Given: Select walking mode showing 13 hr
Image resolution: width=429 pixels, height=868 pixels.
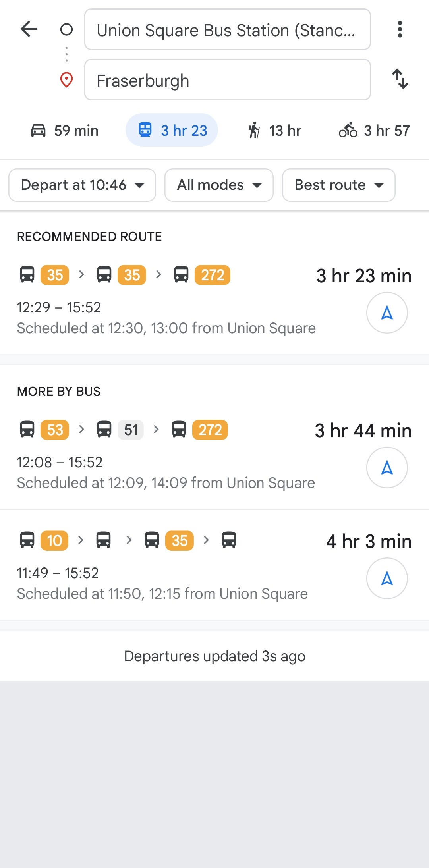Looking at the screenshot, I should 274,130.
